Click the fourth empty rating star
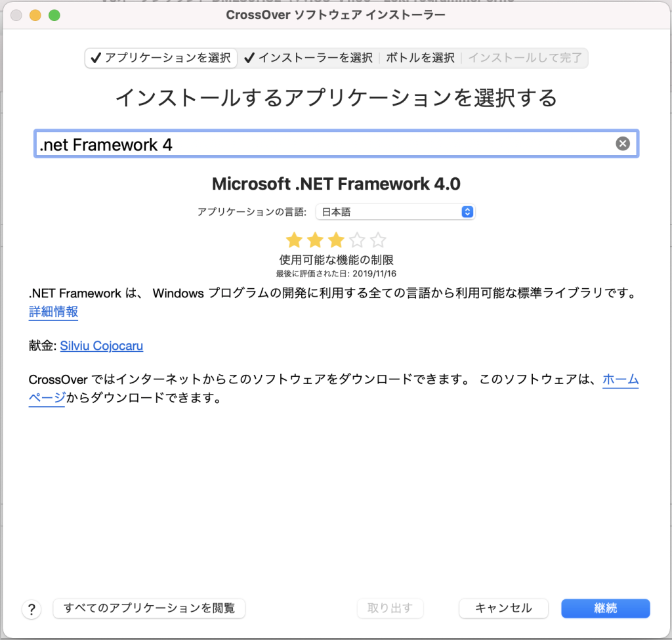 356,240
